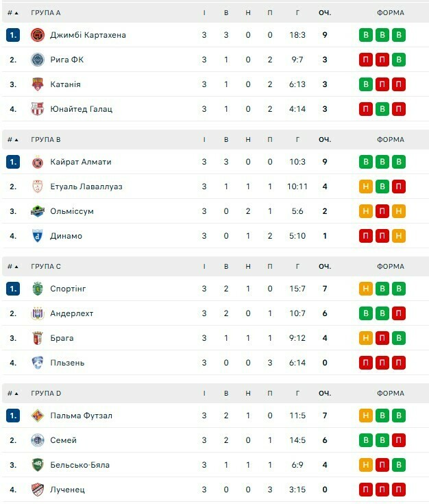
Task: Click the Спортінг green crest icon
Action: [x=37, y=289]
